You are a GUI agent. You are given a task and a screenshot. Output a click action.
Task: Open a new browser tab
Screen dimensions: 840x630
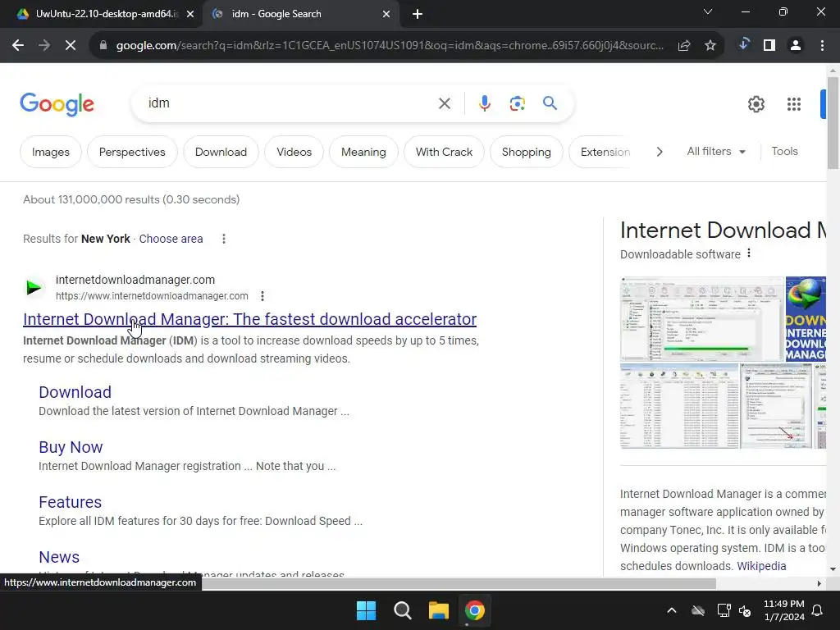418,14
